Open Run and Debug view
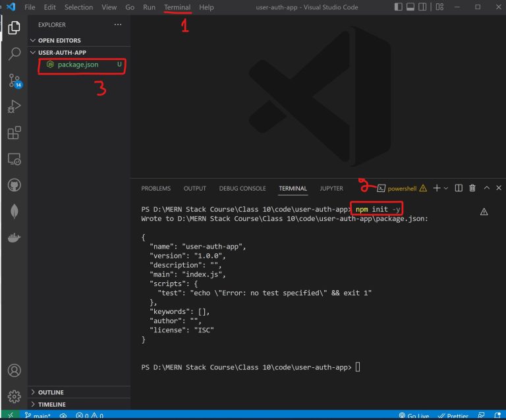The height and width of the screenshot is (420, 506). [x=14, y=107]
